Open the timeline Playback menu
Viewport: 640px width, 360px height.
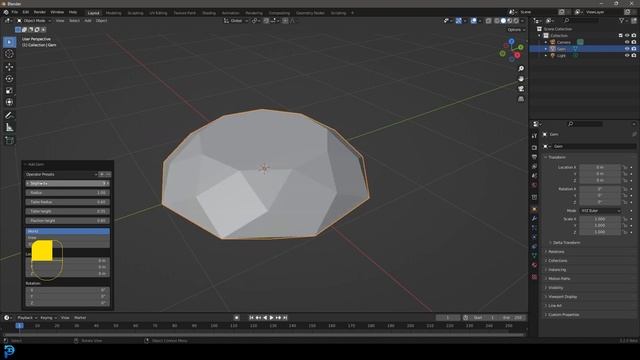27,318
